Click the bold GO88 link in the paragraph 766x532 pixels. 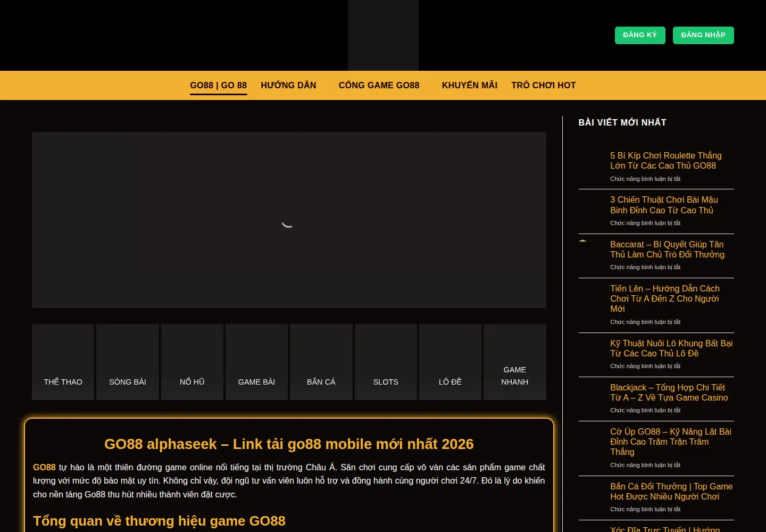click(x=44, y=467)
